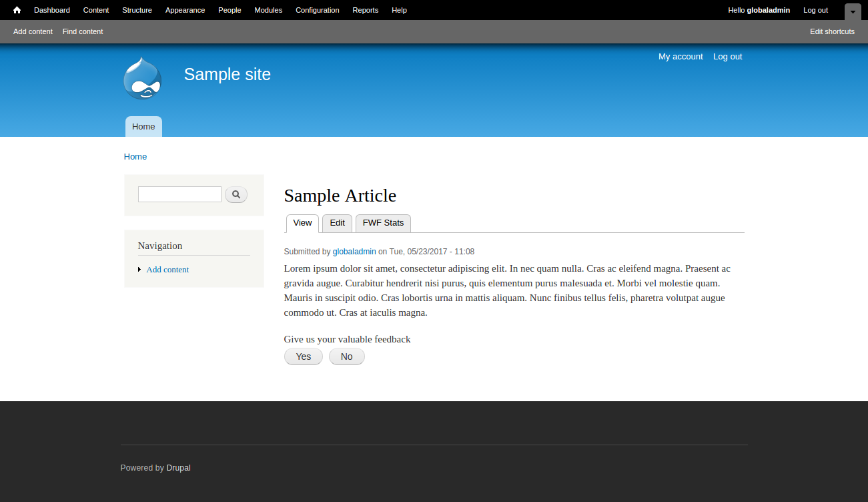The height and width of the screenshot is (502, 868).
Task: Click the globaladmin author link
Action: [x=354, y=252]
